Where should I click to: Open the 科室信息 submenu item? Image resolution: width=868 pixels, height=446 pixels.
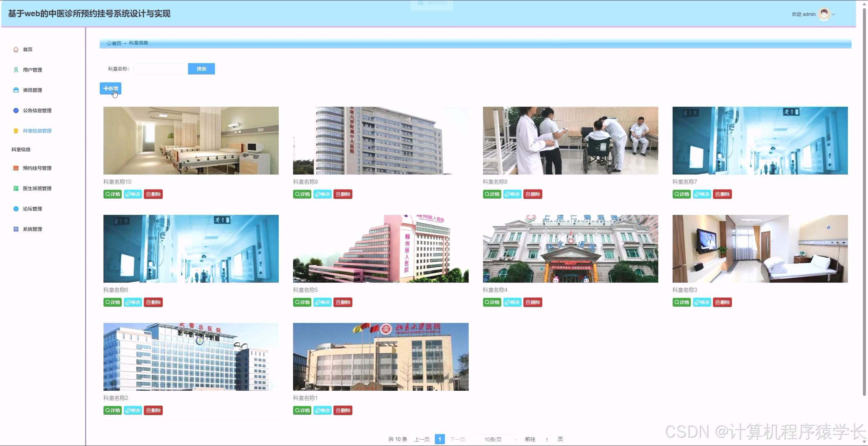coord(21,150)
